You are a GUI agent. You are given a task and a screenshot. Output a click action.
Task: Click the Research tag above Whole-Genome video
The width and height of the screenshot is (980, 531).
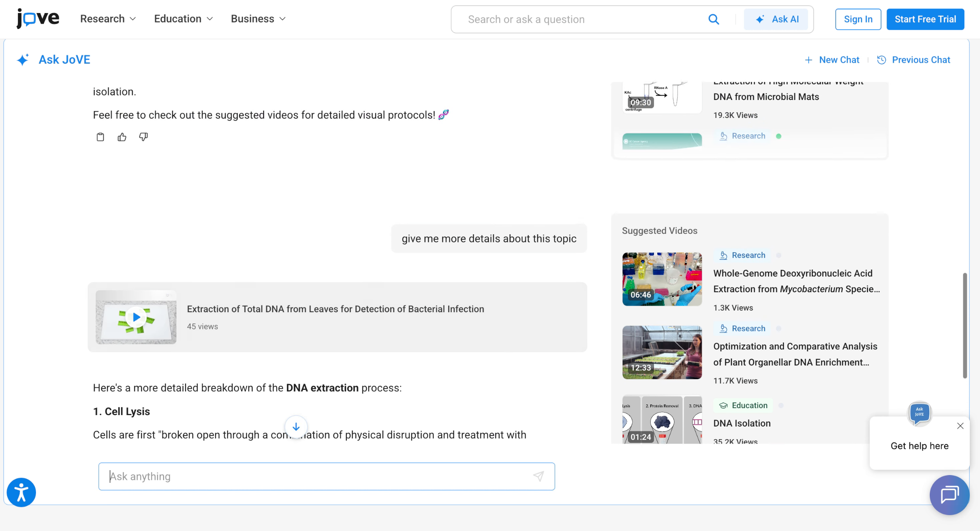pyautogui.click(x=742, y=255)
